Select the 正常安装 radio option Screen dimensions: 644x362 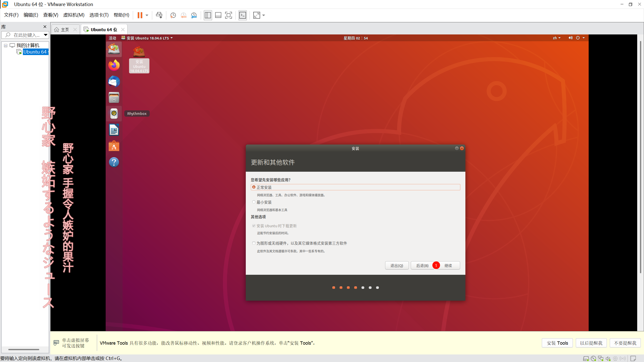point(254,187)
